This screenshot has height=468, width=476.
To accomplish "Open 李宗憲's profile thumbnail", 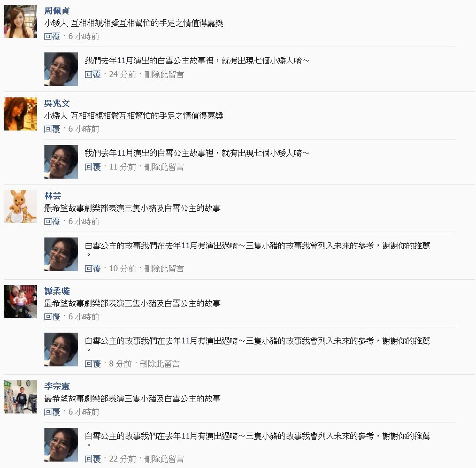I will (20, 397).
